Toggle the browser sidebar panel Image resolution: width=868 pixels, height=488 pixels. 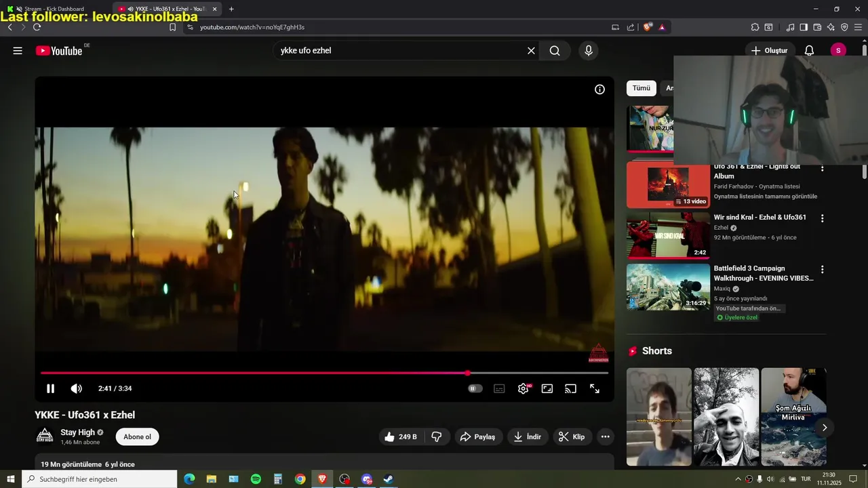pyautogui.click(x=804, y=27)
